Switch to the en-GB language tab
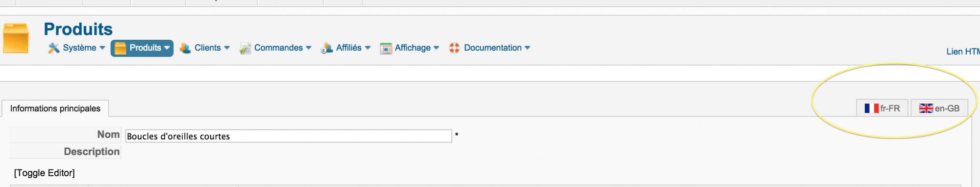This screenshot has width=980, height=187. click(939, 108)
